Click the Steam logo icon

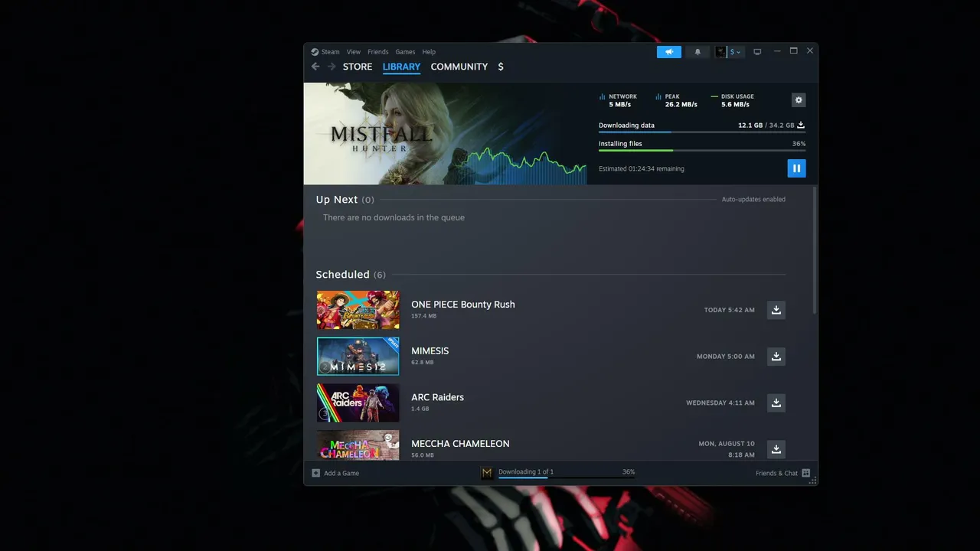coord(315,52)
